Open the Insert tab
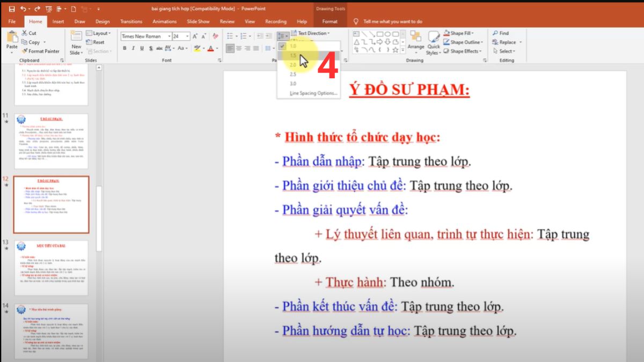Image resolution: width=644 pixels, height=362 pixels. [x=58, y=21]
